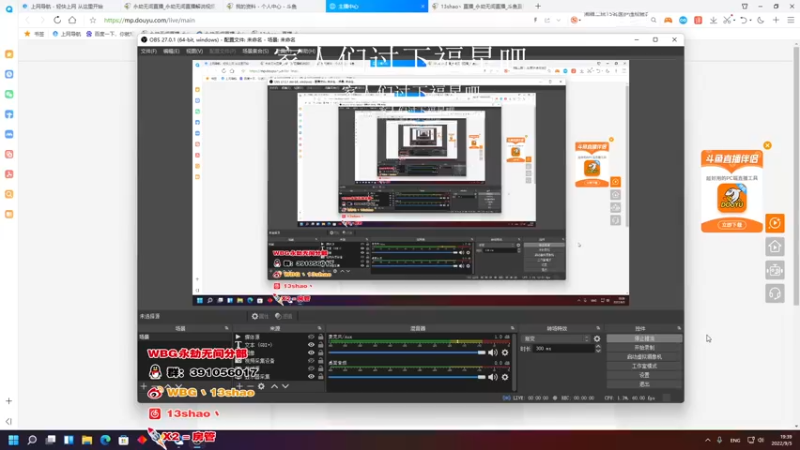Pop out the 控件 controls dock icon

pos(679,328)
